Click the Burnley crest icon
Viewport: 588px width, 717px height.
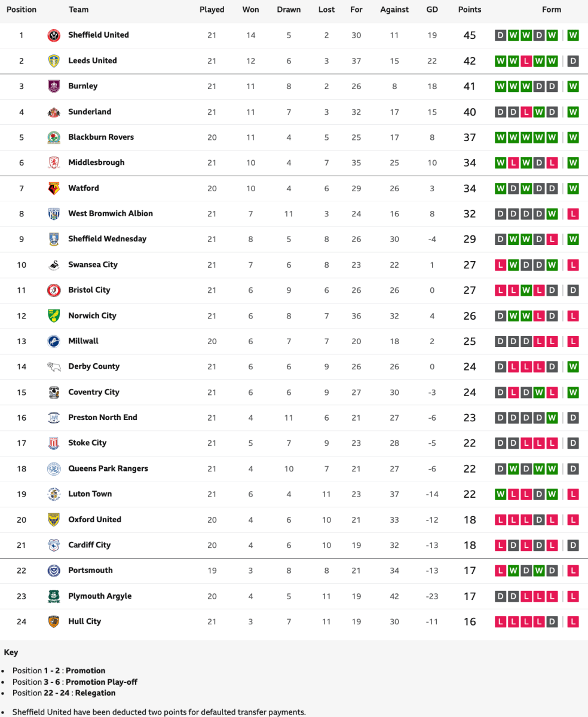point(54,86)
